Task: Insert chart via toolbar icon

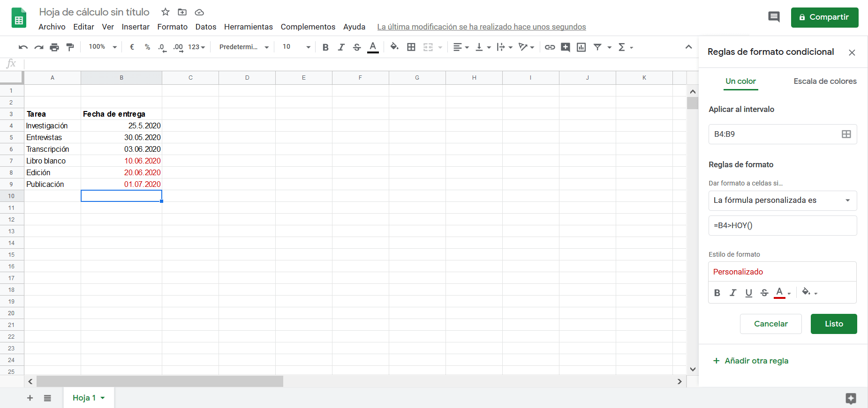Action: point(581,47)
